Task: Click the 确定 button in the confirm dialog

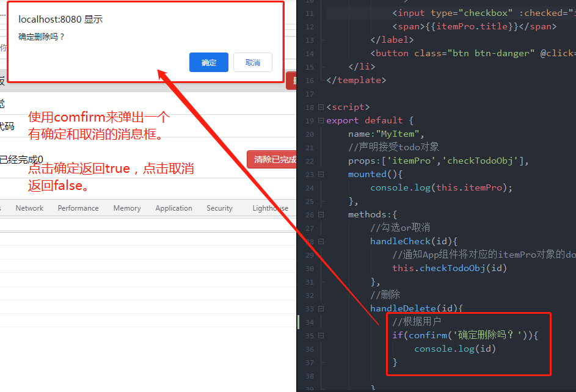Action: pyautogui.click(x=209, y=62)
